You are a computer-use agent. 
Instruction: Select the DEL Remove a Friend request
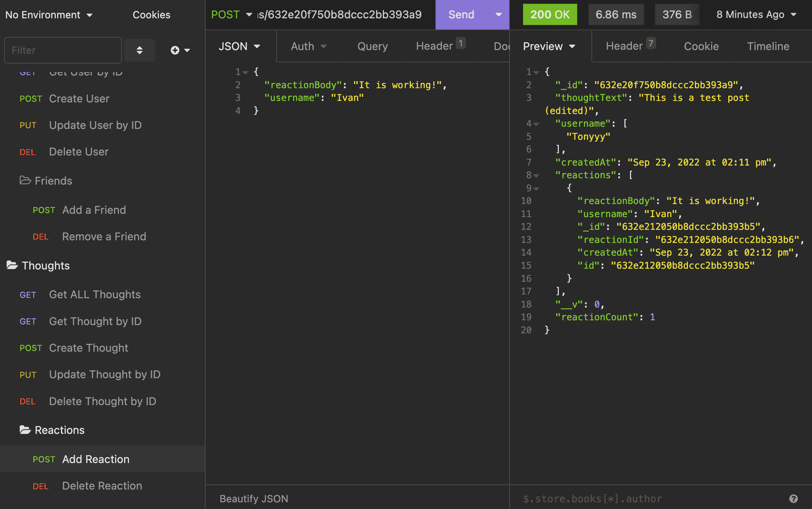tap(102, 237)
